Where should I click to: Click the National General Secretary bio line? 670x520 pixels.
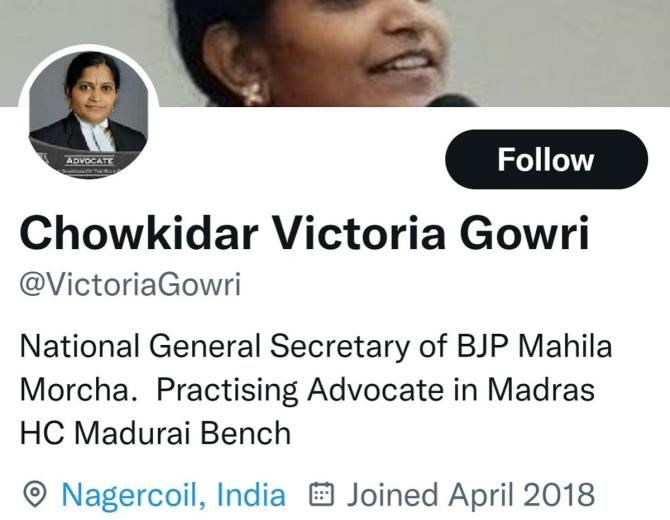pyautogui.click(x=316, y=346)
